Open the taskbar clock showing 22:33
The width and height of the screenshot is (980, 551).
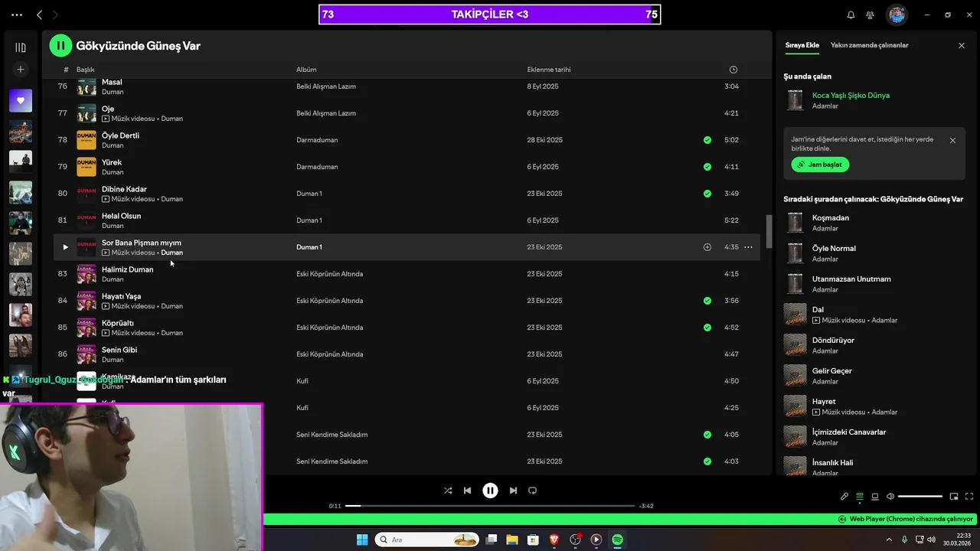[957, 540]
